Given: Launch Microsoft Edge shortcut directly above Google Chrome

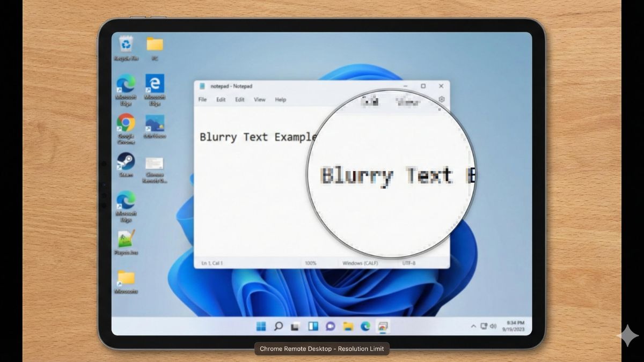Looking at the screenshot, I should [x=126, y=83].
